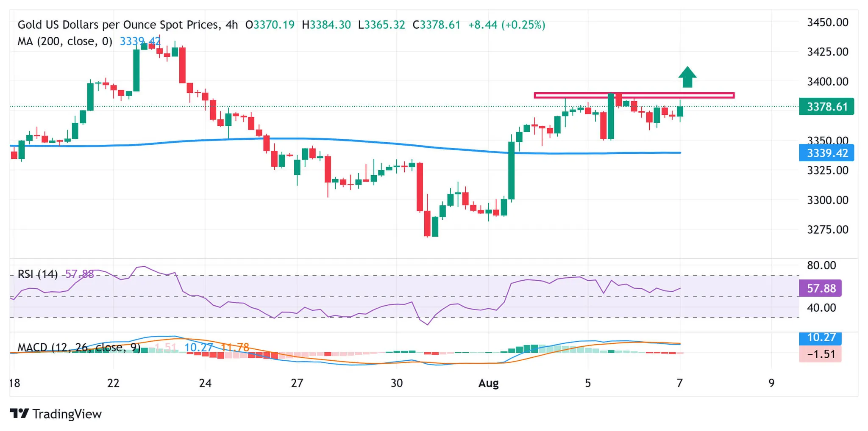This screenshot has height=431, width=868.
Task: Click the blue 3339.42 moving average tag
Action: tap(826, 153)
